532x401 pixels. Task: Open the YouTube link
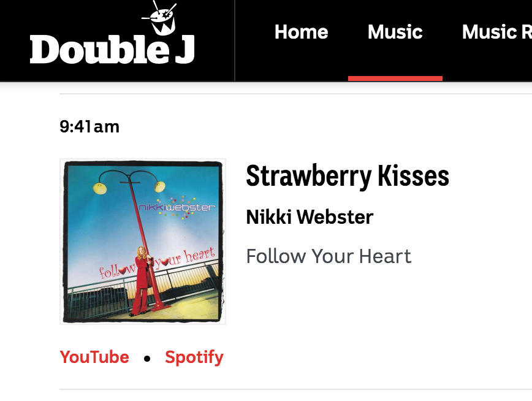(94, 357)
